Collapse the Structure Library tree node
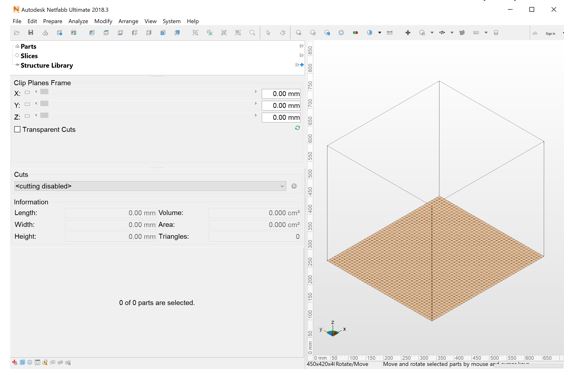Screen dimensions: 570x375 17,65
